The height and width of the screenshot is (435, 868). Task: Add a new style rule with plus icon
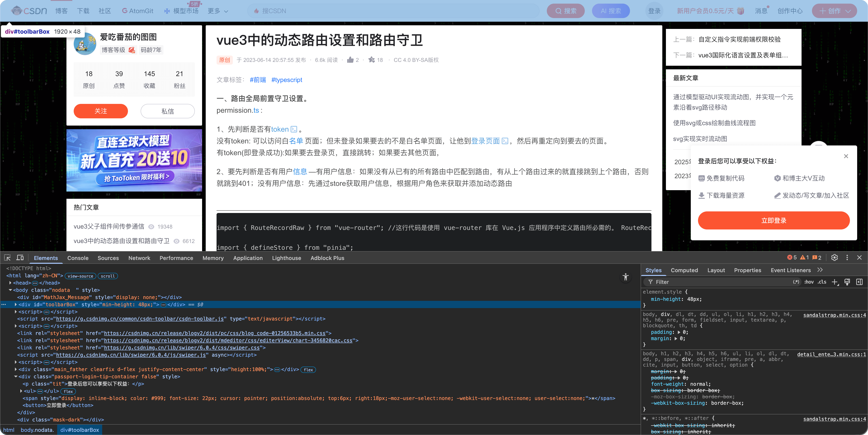pyautogui.click(x=835, y=282)
